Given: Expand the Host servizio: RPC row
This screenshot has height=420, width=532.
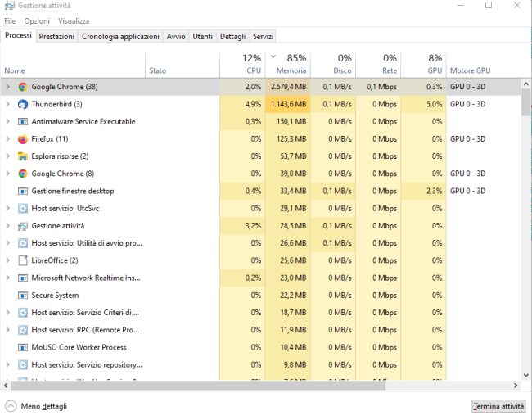Looking at the screenshot, I should tap(8, 330).
